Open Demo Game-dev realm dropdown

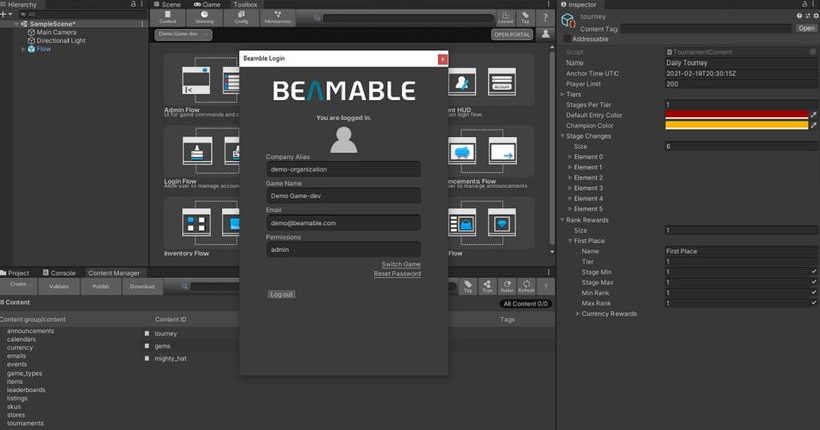coord(183,34)
